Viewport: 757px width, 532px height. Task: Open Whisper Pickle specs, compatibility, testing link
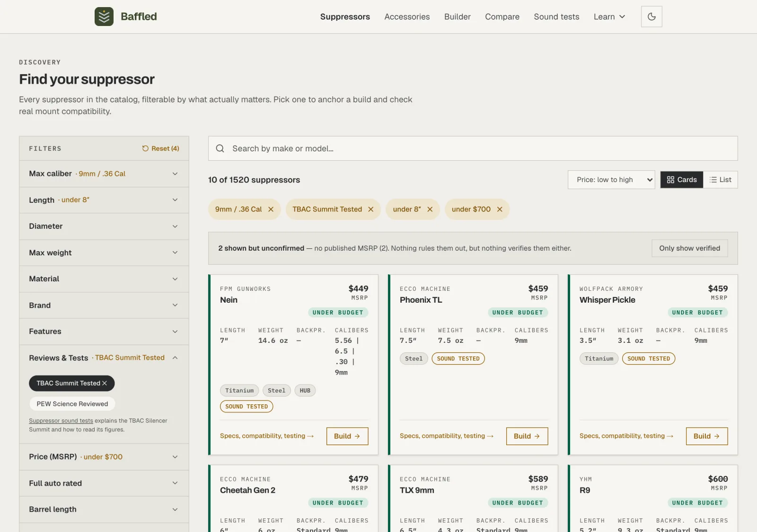tap(626, 436)
